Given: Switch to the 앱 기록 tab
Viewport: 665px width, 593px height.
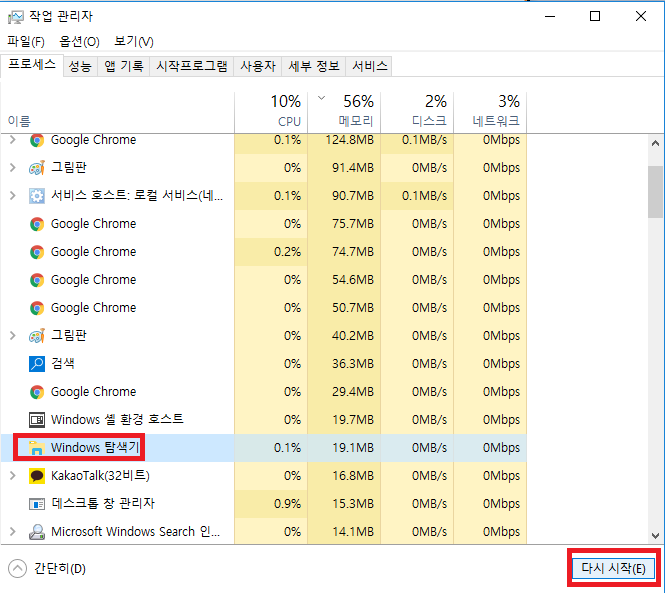Looking at the screenshot, I should pyautogui.click(x=123, y=66).
